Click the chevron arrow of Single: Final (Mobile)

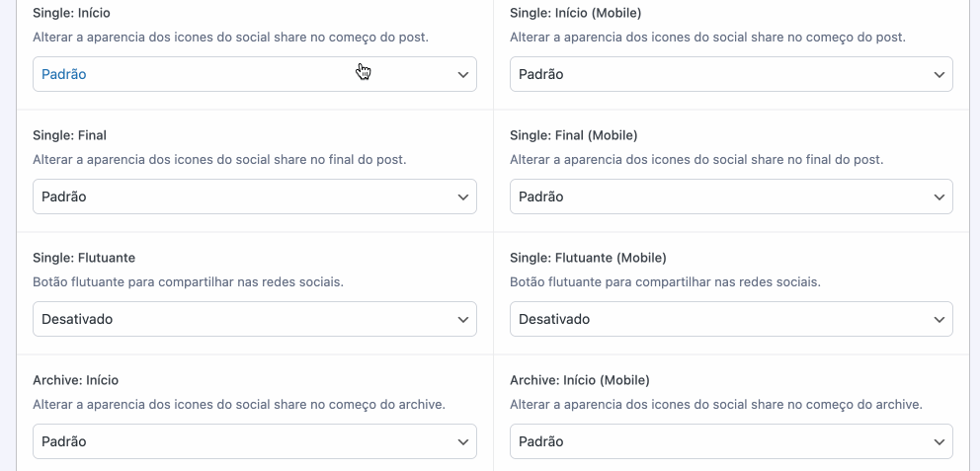point(939,197)
